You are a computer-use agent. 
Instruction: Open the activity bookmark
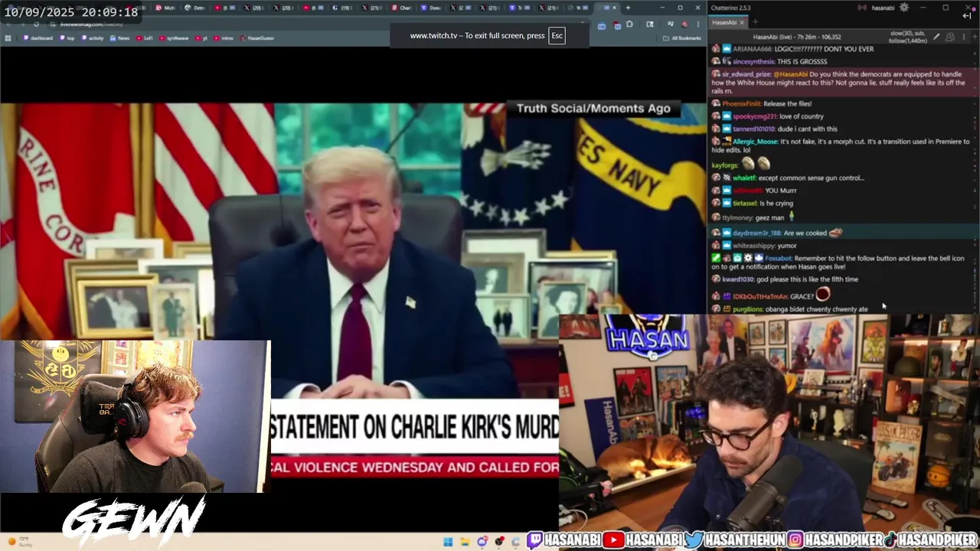pos(93,37)
